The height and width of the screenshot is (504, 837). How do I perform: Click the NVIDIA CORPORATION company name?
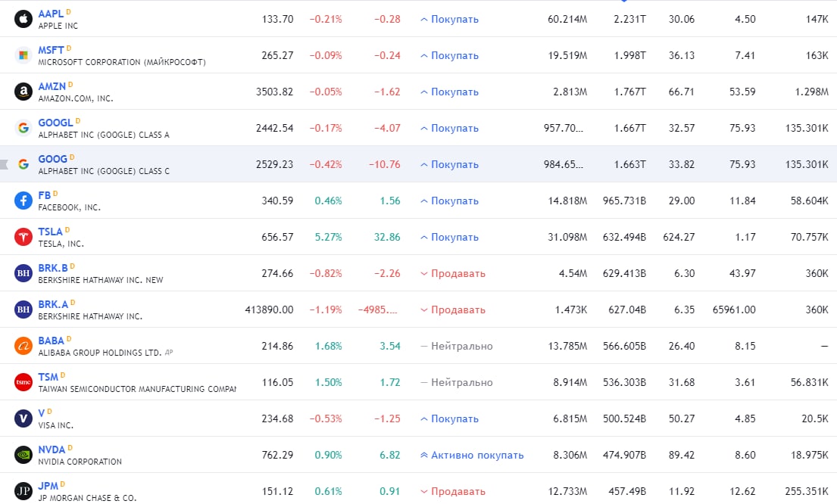coord(80,462)
